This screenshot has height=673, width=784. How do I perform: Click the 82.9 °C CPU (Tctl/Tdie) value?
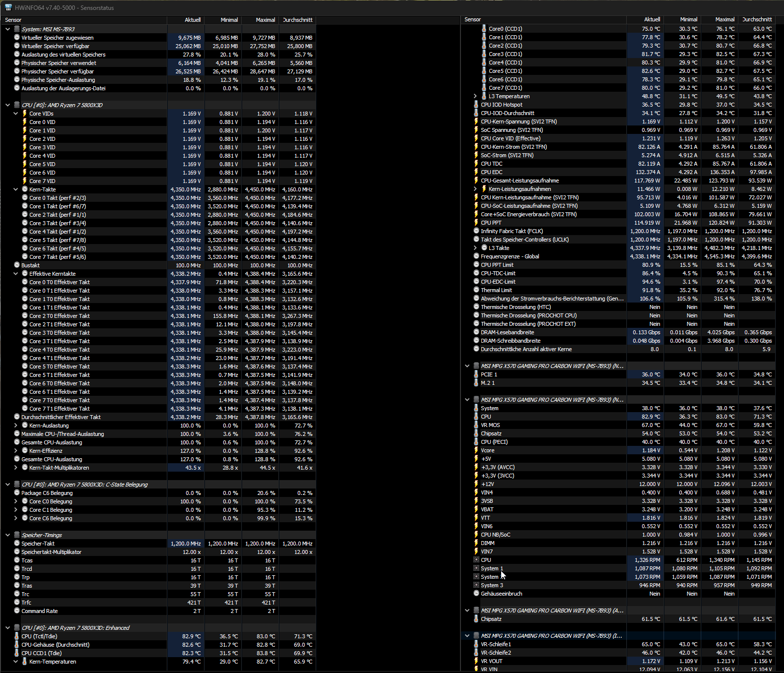(x=191, y=636)
